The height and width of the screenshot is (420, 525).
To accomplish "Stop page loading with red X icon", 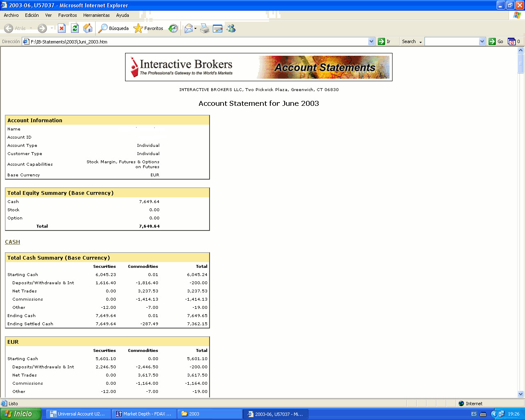I will (x=62, y=28).
